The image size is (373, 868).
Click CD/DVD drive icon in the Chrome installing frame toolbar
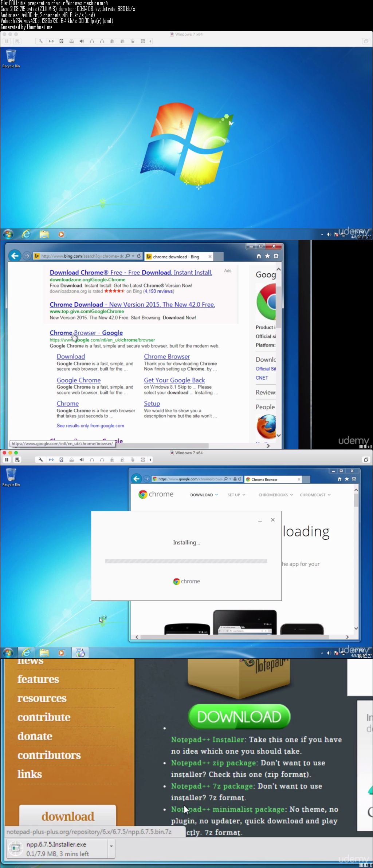[71, 460]
